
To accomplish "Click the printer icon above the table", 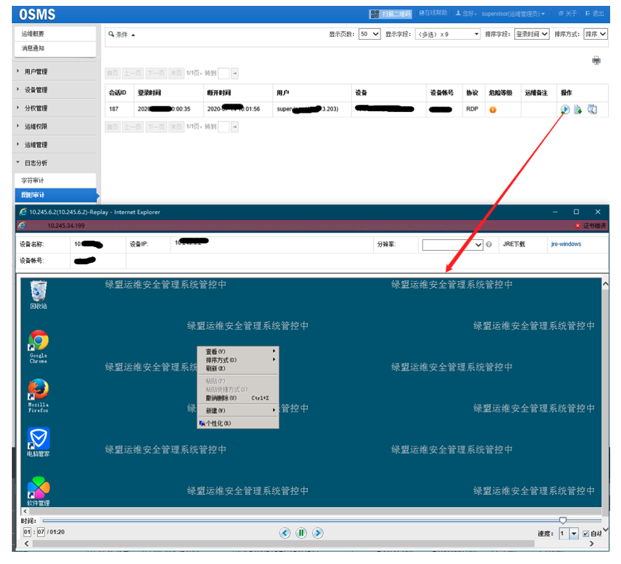I will tap(596, 61).
